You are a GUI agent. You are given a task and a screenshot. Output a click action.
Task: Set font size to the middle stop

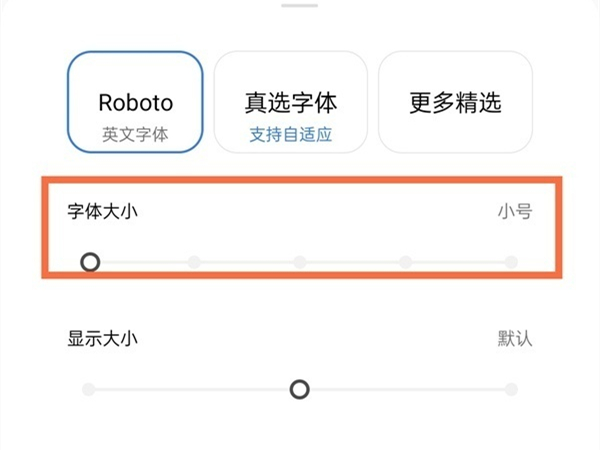point(300,262)
